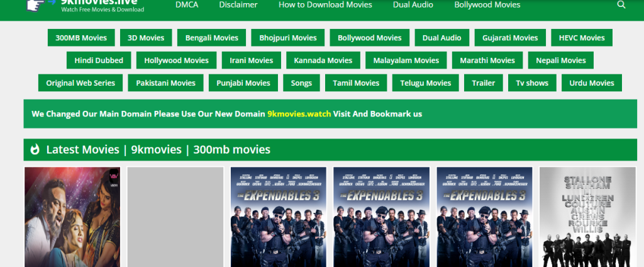
Task: Open Original Web Series
Action: click(80, 82)
